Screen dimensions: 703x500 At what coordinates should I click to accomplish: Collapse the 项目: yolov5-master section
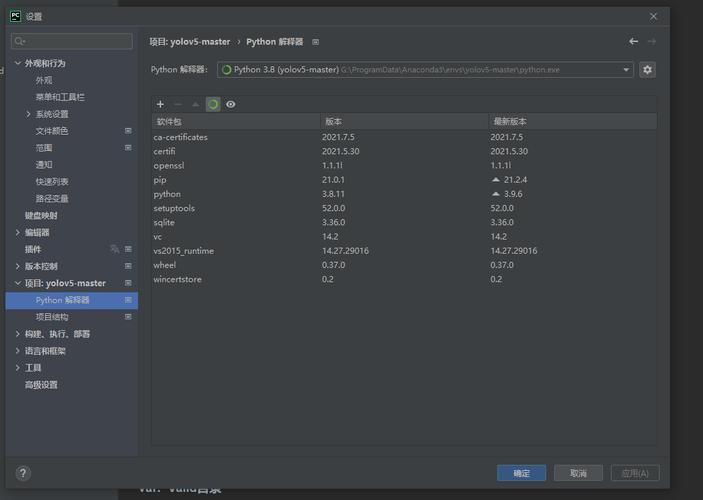(x=18, y=283)
